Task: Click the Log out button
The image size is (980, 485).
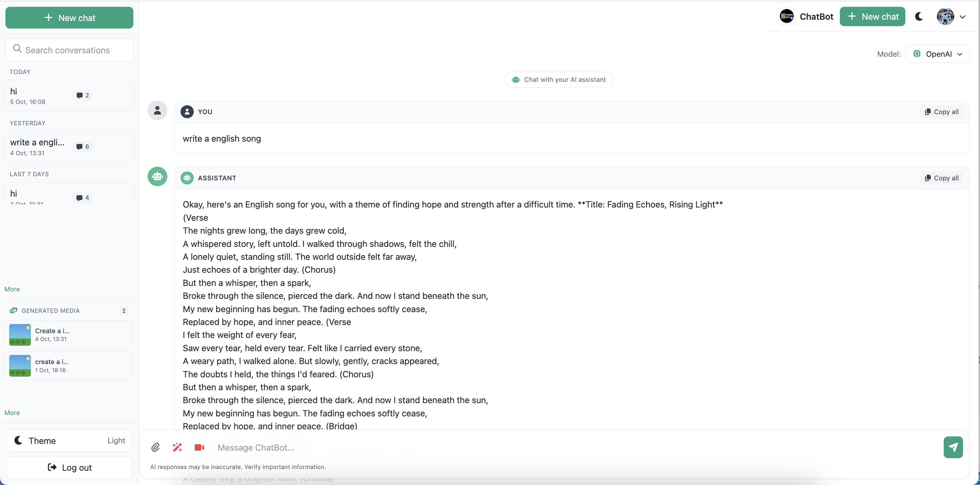Action: point(69,467)
